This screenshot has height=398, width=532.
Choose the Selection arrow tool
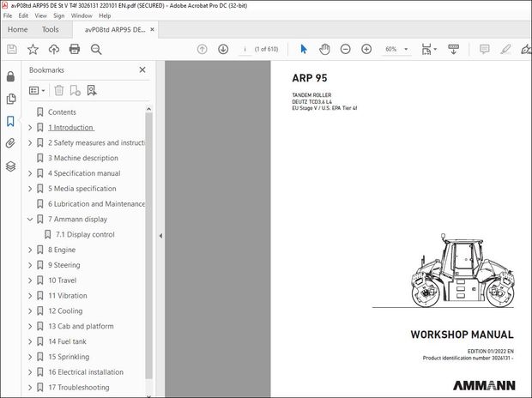click(x=304, y=50)
